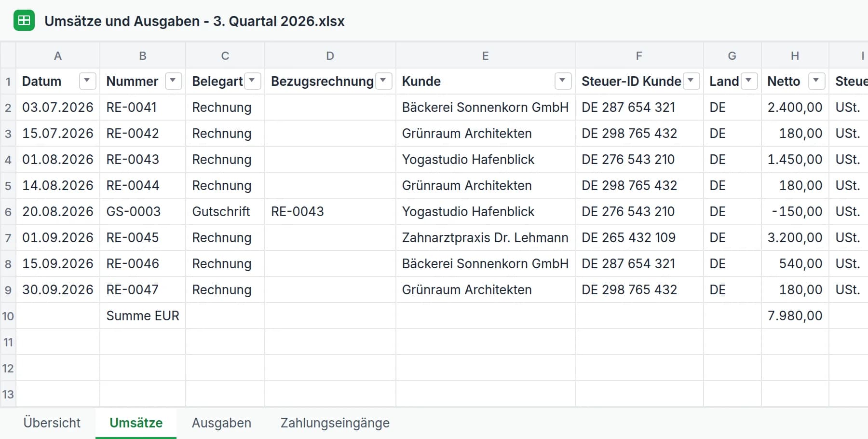The image size is (868, 439).
Task: Select the total cell 7.980,00
Action: (x=795, y=316)
